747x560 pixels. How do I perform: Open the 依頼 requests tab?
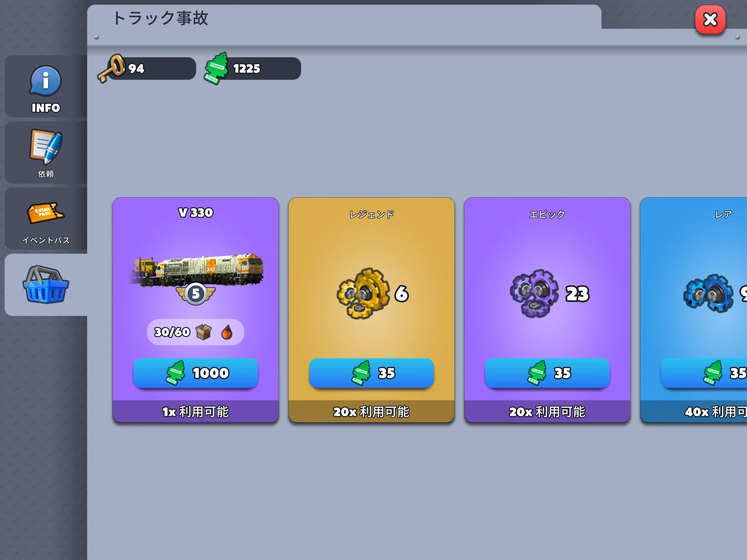click(x=46, y=153)
